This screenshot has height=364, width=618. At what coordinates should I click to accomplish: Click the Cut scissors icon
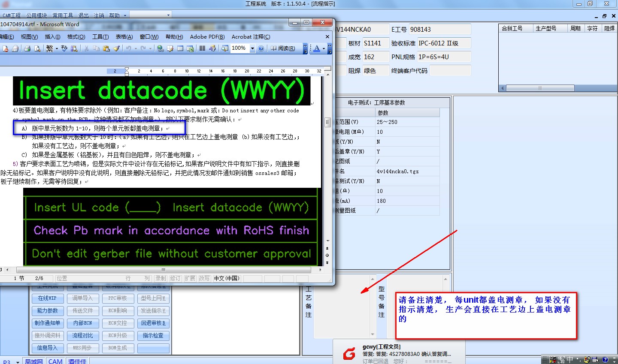[86, 48]
